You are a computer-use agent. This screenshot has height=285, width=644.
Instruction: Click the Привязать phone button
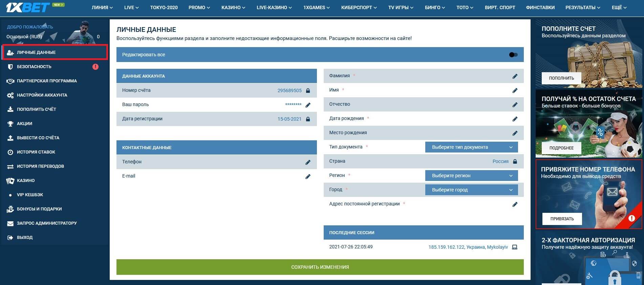point(562,219)
